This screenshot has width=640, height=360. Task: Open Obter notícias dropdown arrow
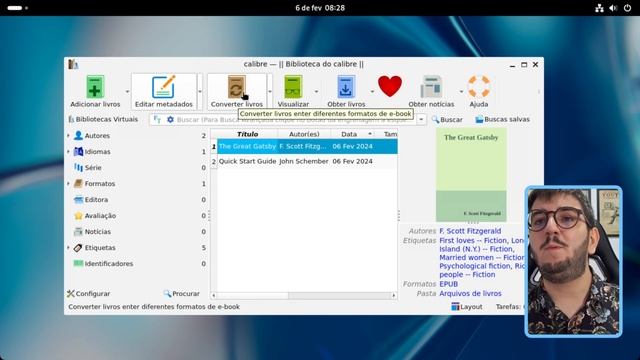coord(461,91)
